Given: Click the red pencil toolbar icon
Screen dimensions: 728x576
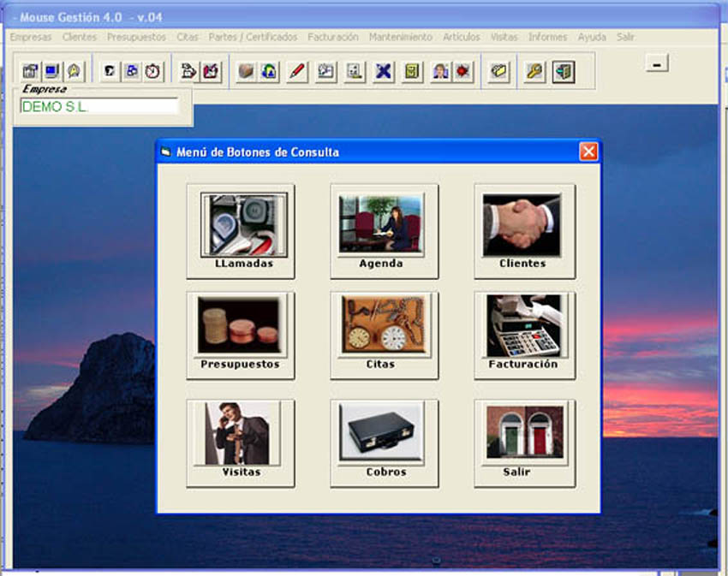Looking at the screenshot, I should click(296, 72).
